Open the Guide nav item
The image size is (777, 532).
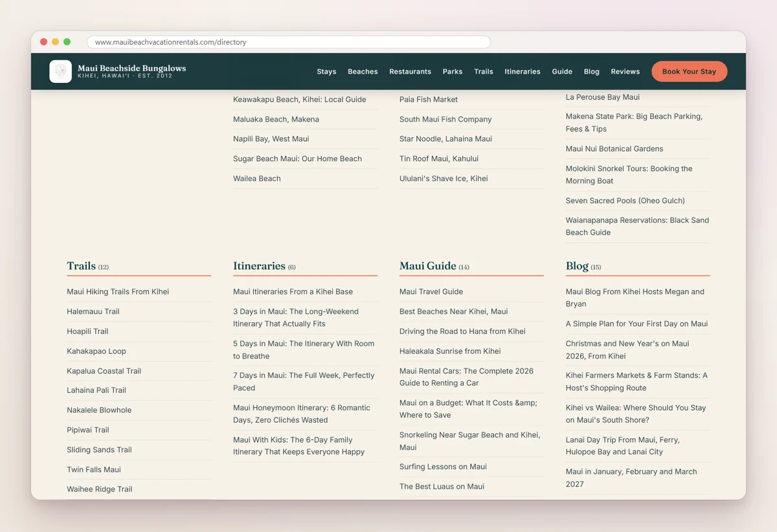pos(562,72)
